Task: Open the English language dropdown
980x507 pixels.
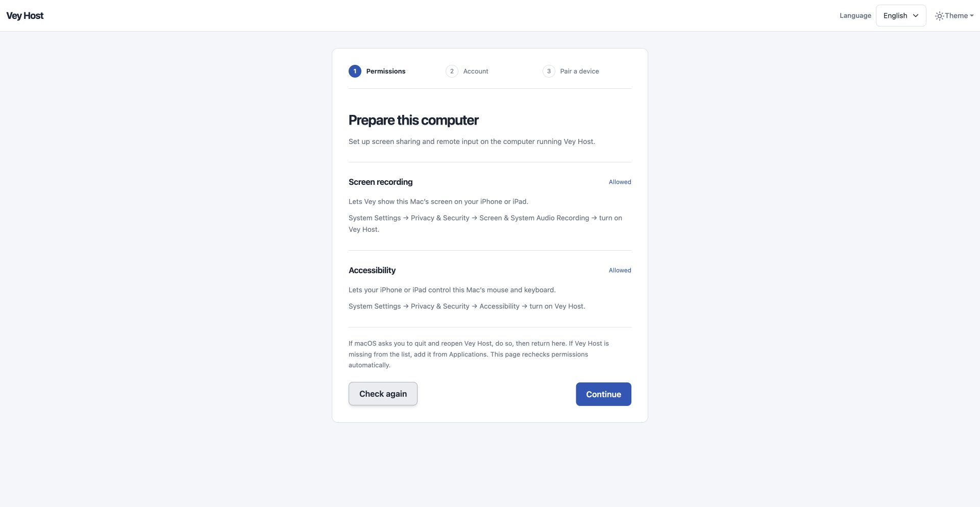Action: coord(901,16)
